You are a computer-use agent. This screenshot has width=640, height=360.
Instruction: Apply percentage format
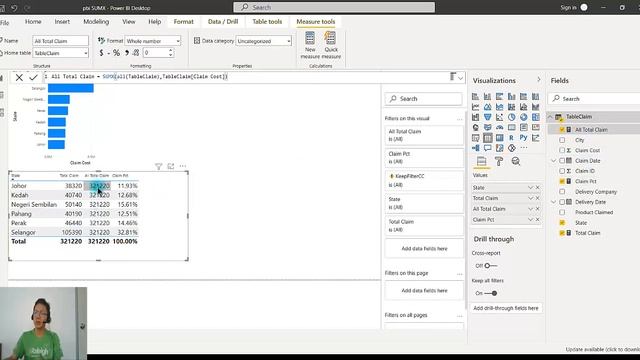coord(117,53)
